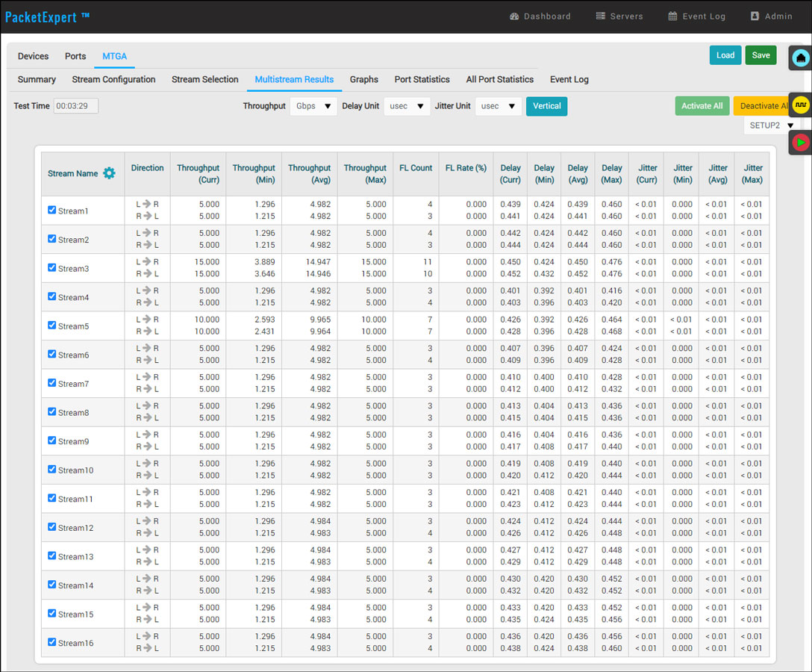Click the Admin user icon

click(x=755, y=16)
